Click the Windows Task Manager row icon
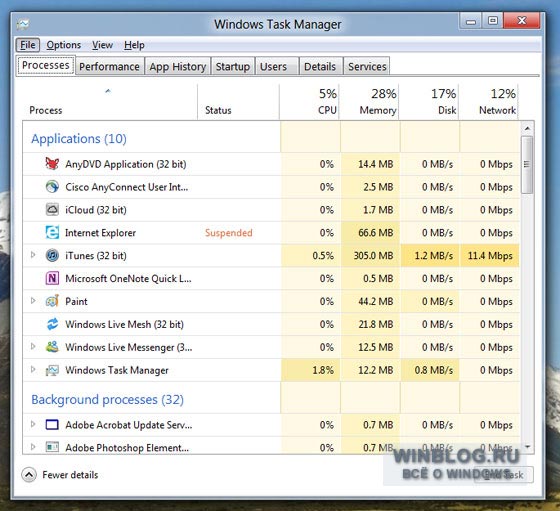The image size is (560, 511). tap(52, 370)
